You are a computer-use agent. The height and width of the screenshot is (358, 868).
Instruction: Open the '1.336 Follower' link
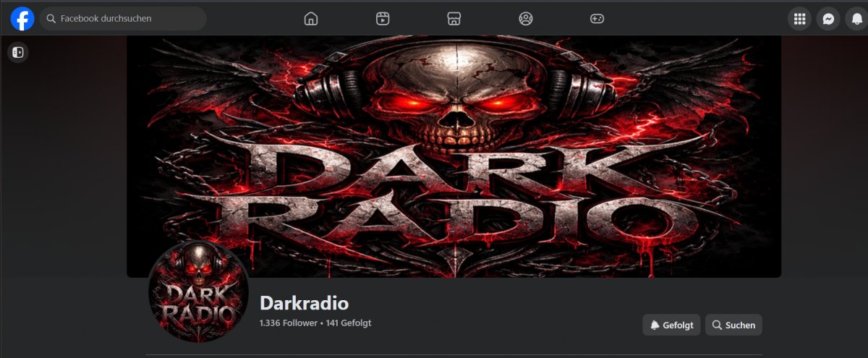click(287, 323)
